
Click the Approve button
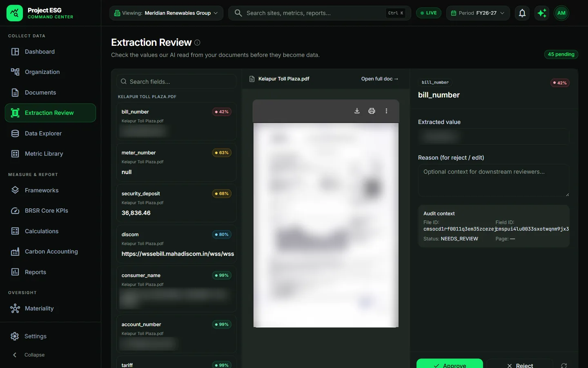[x=450, y=364]
